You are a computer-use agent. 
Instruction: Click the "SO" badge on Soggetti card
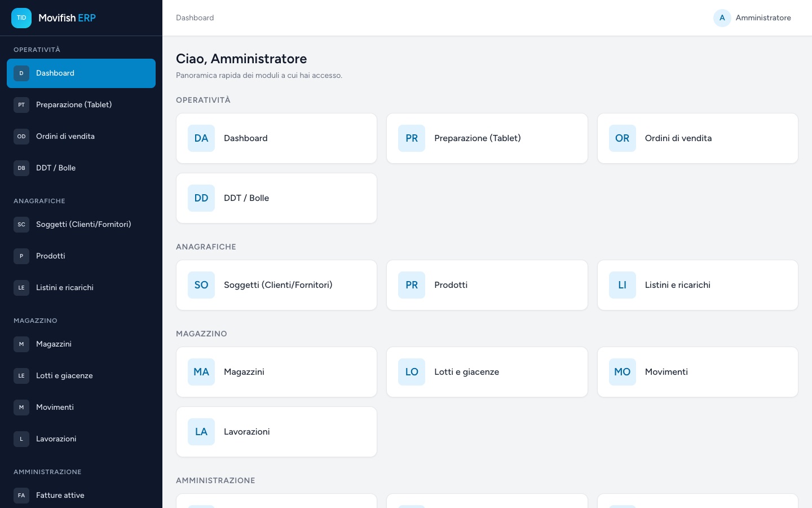201,285
